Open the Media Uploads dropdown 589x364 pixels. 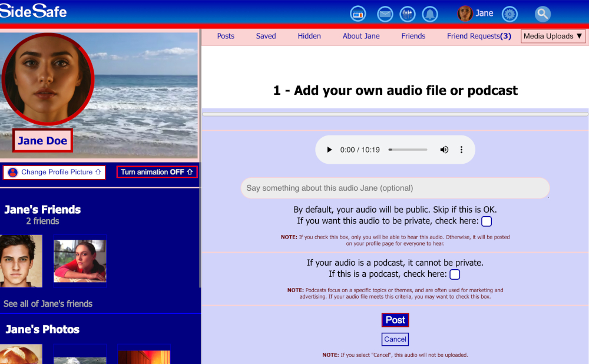tap(552, 36)
